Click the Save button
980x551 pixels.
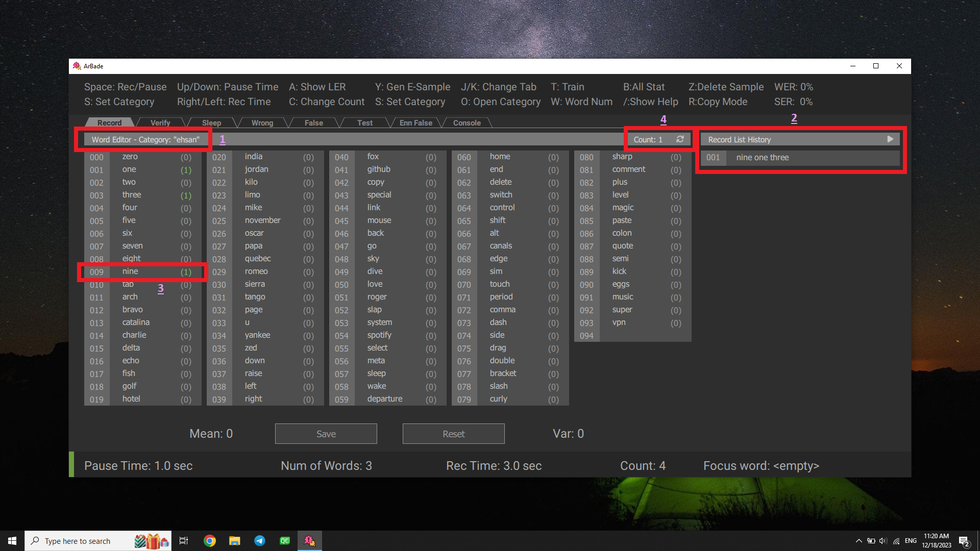[x=326, y=434]
